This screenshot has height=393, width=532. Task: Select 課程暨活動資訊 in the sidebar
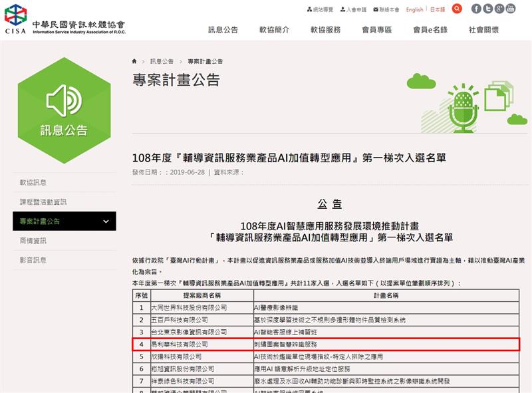pos(64,202)
